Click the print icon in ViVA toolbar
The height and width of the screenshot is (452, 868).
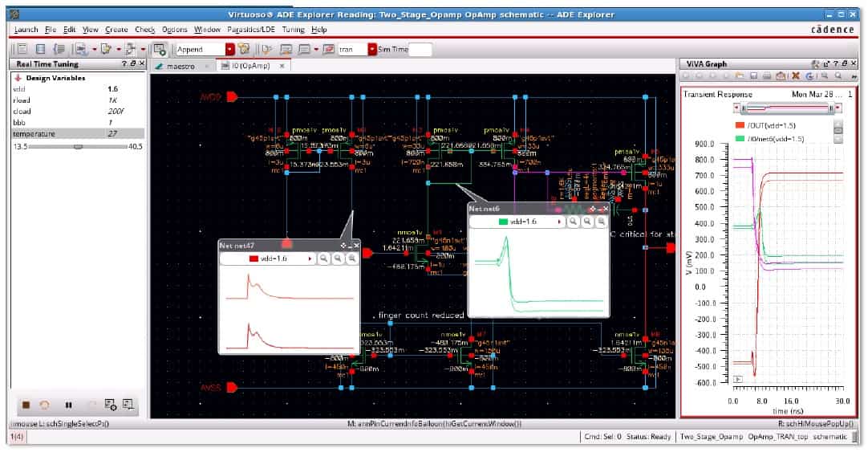pos(767,76)
